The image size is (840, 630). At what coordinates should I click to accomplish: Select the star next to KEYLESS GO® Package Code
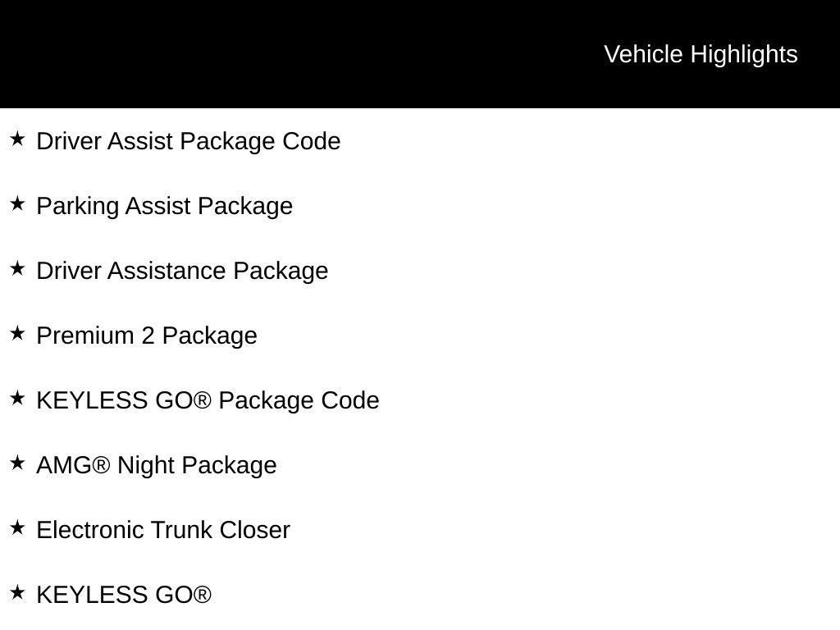tap(17, 399)
